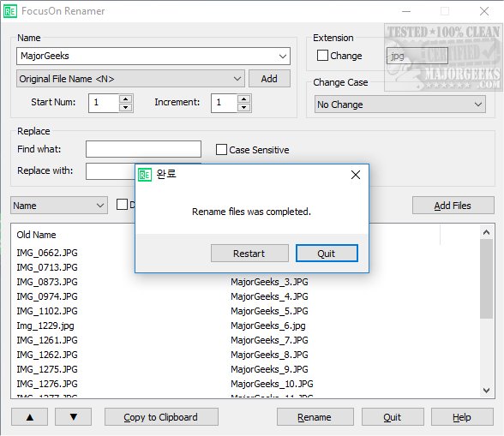504x436 pixels.
Task: Click the Old Name column header
Action: pyautogui.click(x=36, y=235)
